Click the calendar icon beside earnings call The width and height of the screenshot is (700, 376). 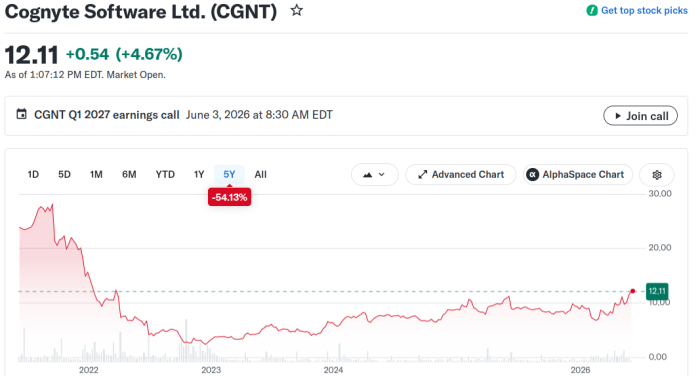[21, 114]
